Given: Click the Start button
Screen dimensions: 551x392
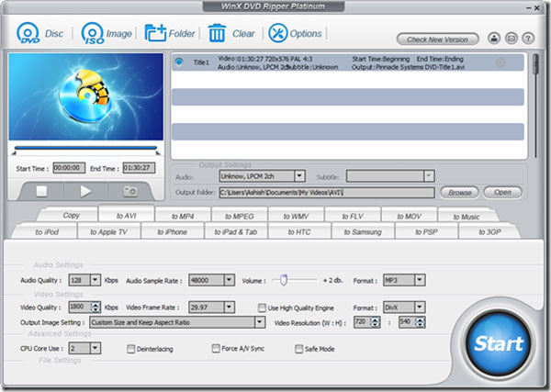Looking at the screenshot, I should point(498,343).
